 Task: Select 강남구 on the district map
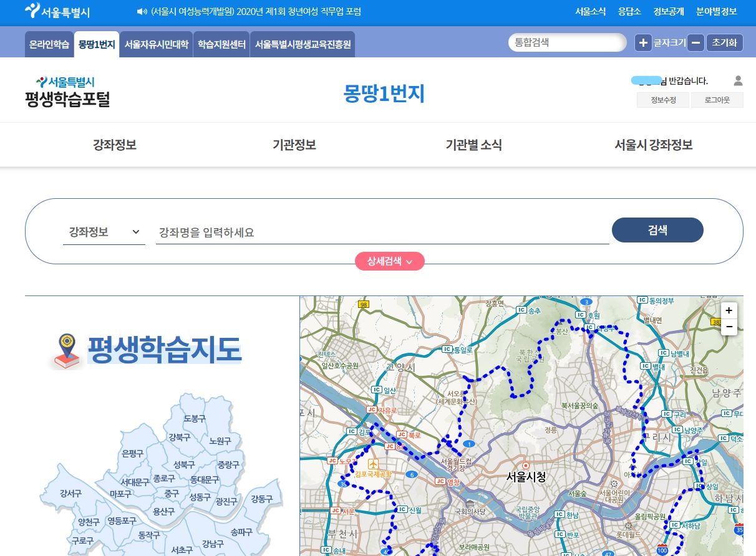pyautogui.click(x=213, y=544)
